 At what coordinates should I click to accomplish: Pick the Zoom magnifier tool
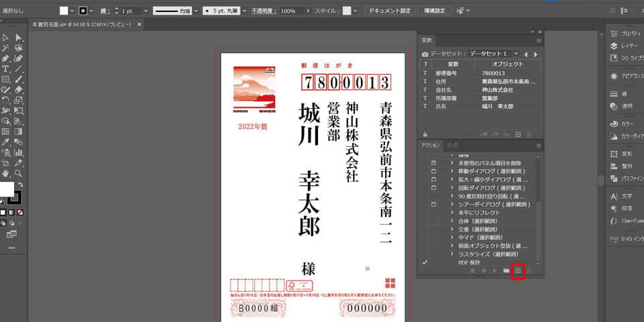pyautogui.click(x=19, y=172)
